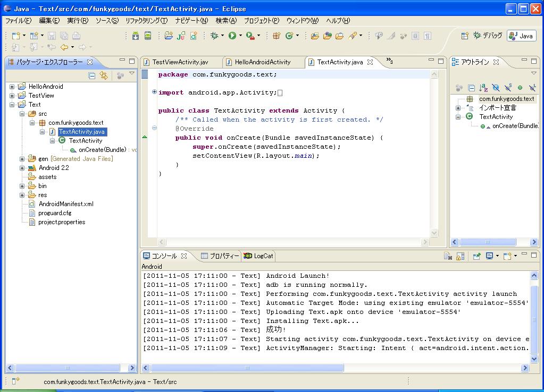Screen dimensions: 544x392
Task: Show hidden editor tabs list
Action: [390, 61]
